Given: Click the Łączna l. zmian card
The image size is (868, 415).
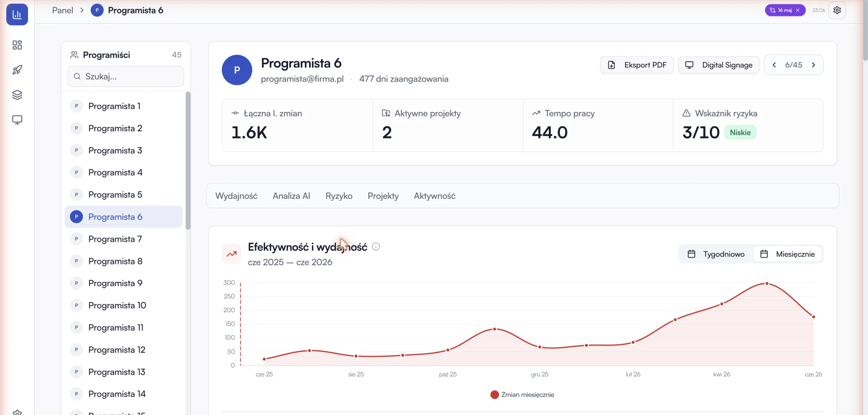Looking at the screenshot, I should click(298, 125).
